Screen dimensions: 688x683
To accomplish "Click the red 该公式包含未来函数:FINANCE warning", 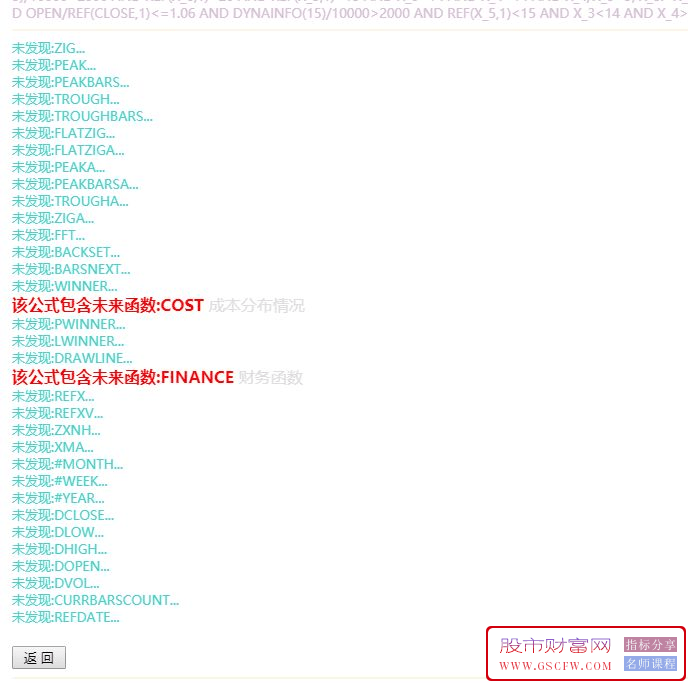I will (x=123, y=377).
